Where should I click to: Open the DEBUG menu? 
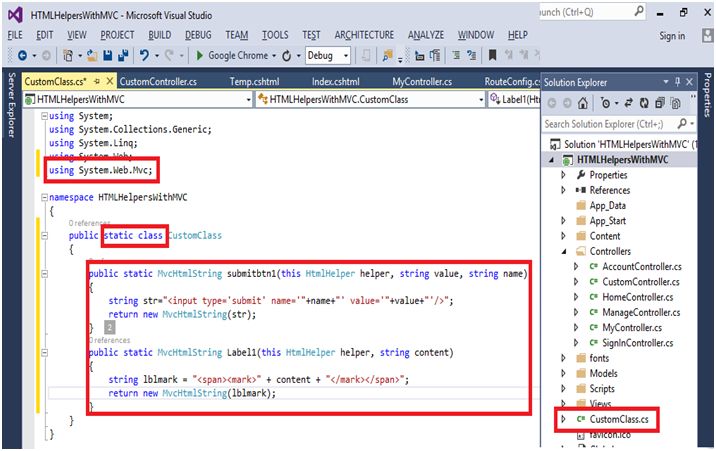[x=198, y=35]
